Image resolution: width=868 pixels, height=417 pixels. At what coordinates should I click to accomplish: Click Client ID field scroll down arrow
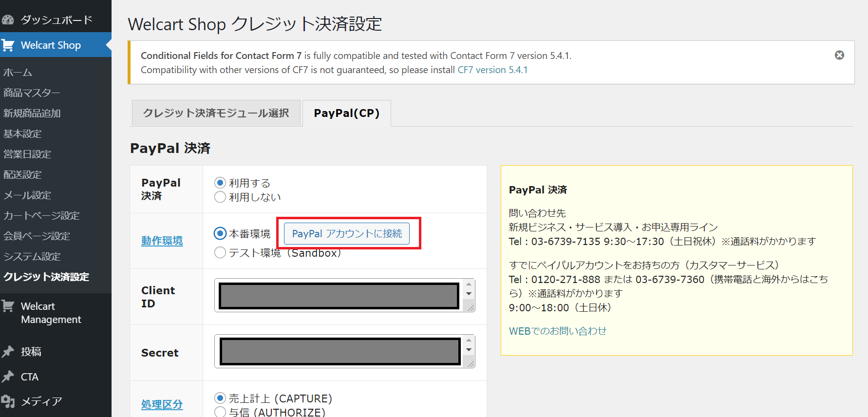[469, 293]
